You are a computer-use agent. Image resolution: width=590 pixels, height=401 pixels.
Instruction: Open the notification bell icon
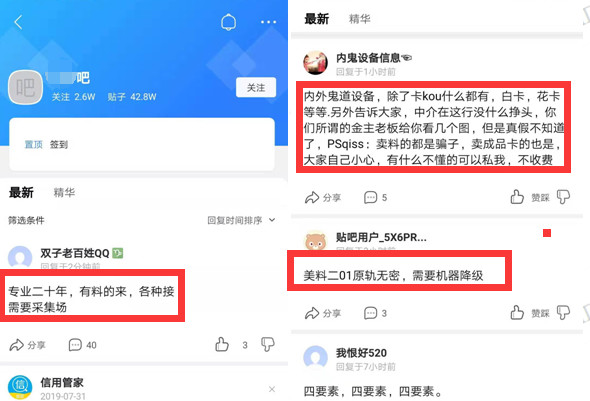[x=228, y=22]
